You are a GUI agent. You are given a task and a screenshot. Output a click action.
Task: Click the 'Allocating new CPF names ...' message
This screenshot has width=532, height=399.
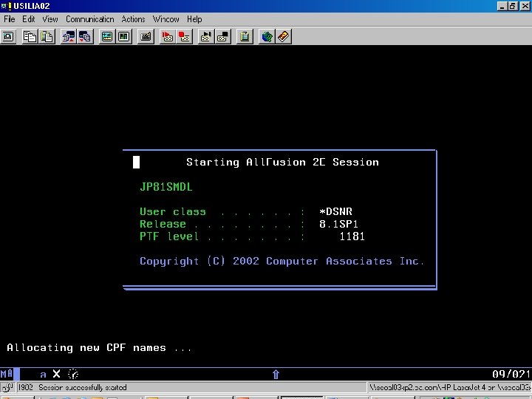[100, 348]
